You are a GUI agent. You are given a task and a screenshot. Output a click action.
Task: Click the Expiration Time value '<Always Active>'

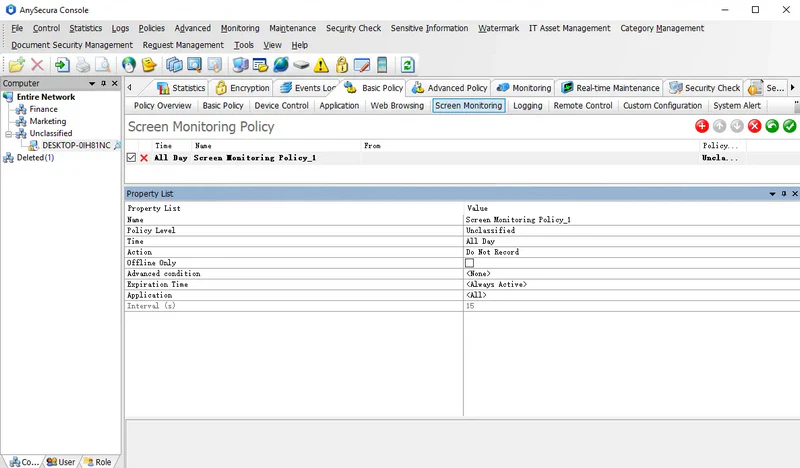[496, 284]
